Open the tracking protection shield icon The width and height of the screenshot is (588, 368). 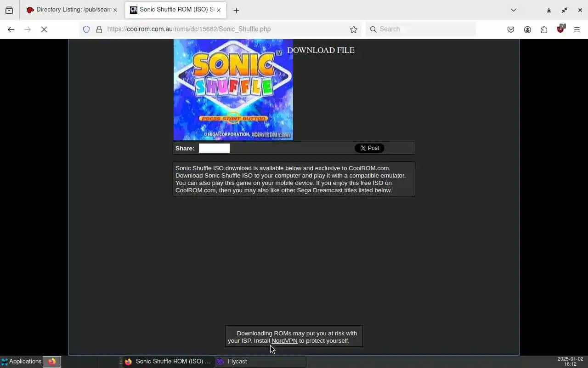pos(86,29)
